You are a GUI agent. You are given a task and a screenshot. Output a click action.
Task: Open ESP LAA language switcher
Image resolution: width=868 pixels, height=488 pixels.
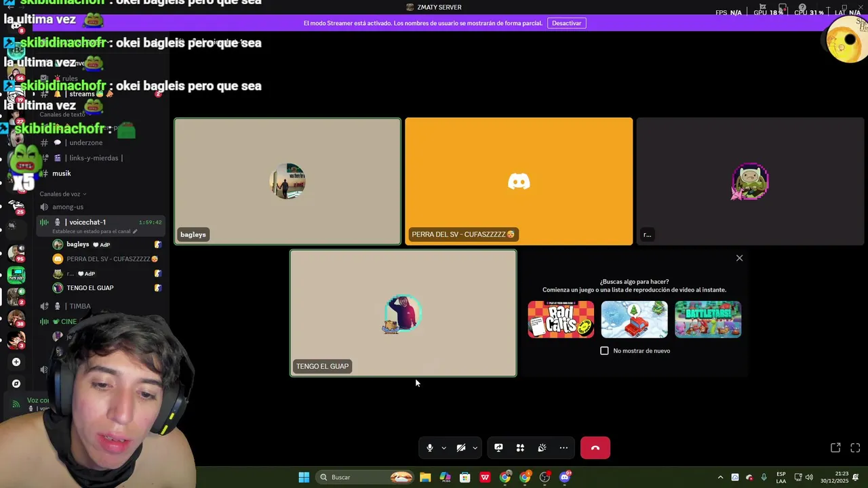point(781,477)
